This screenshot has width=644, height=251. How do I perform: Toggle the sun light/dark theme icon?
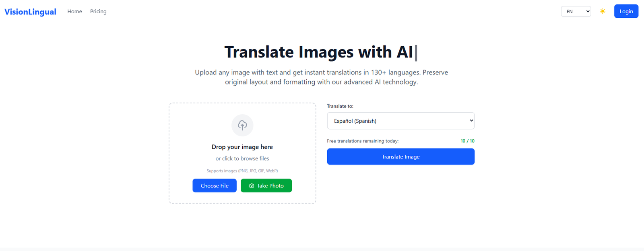pos(603,11)
